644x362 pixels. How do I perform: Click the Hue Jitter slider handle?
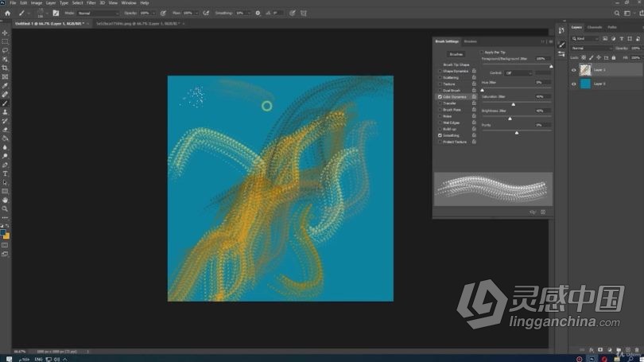(x=482, y=90)
